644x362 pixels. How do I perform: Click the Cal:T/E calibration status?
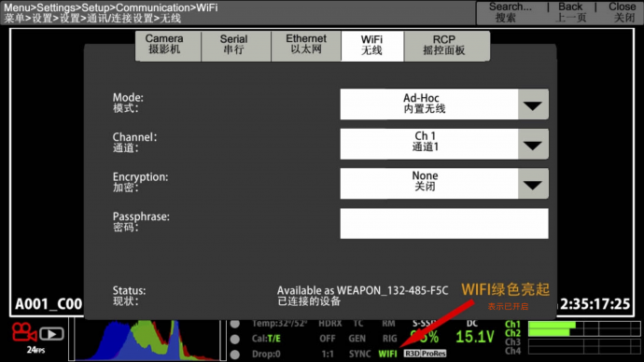click(266, 339)
